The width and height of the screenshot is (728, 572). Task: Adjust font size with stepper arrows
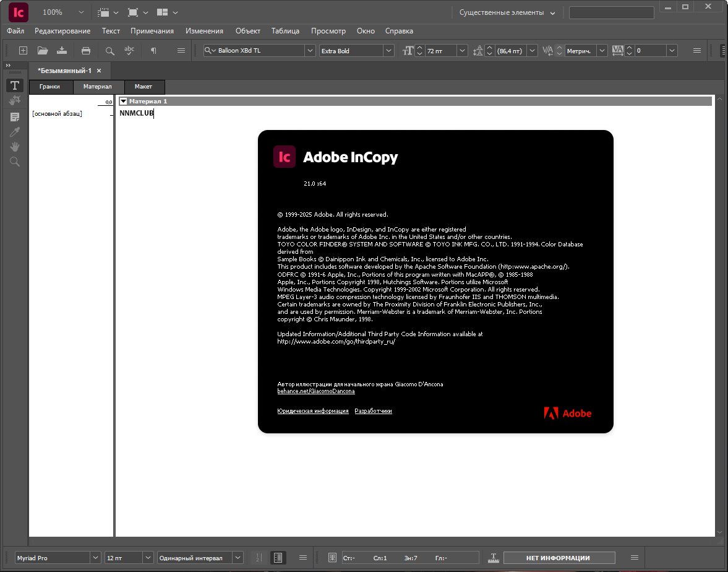(420, 51)
